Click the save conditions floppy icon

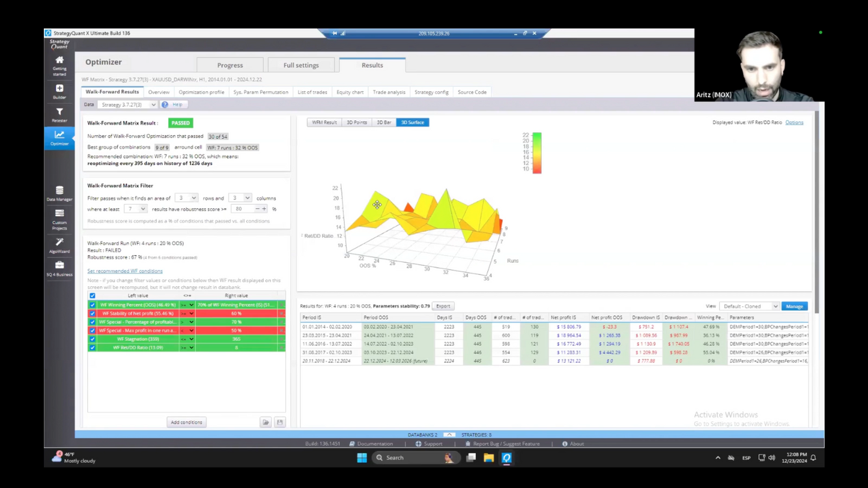point(280,423)
